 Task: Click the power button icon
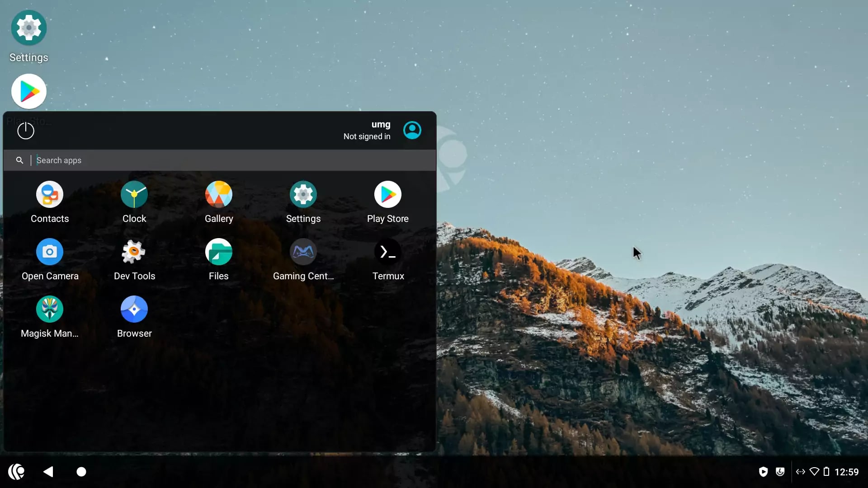[26, 131]
